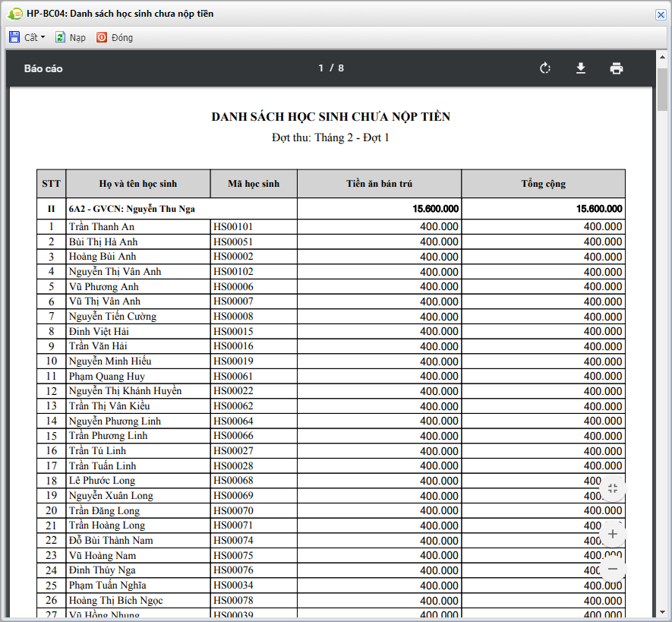Click the Tiền ăn bán trú column header
The width and height of the screenshot is (672, 622).
(x=379, y=184)
